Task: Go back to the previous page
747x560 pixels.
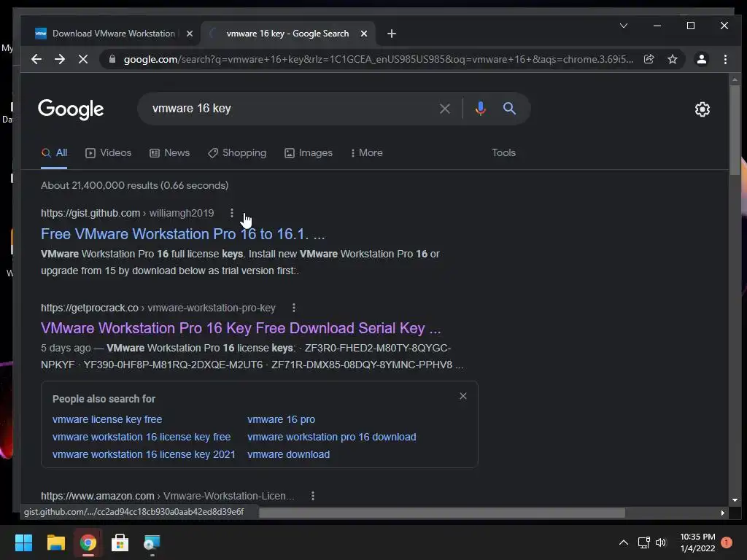Action: point(36,59)
